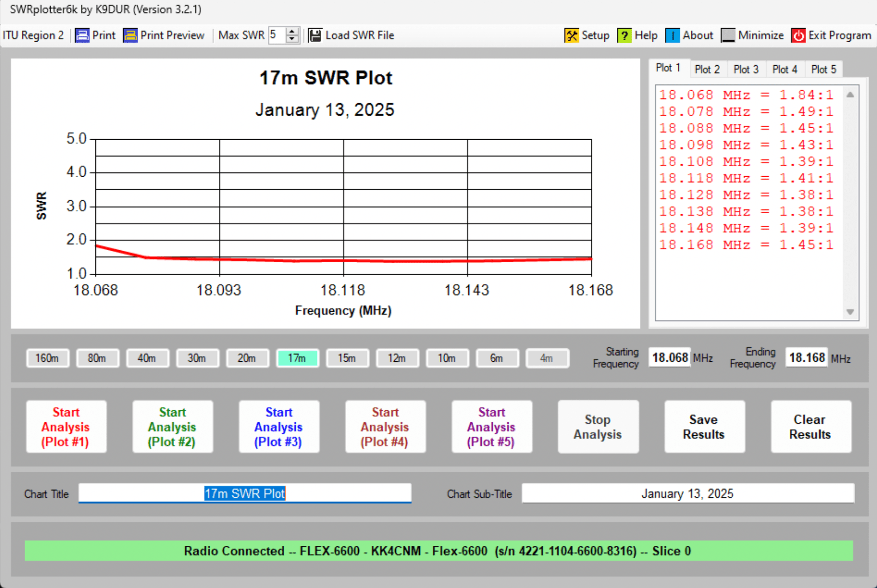Select the 6m band button
The image size is (877, 588).
[x=497, y=358]
